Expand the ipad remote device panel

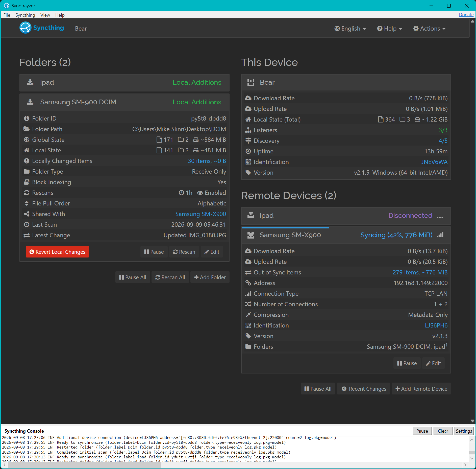(346, 216)
